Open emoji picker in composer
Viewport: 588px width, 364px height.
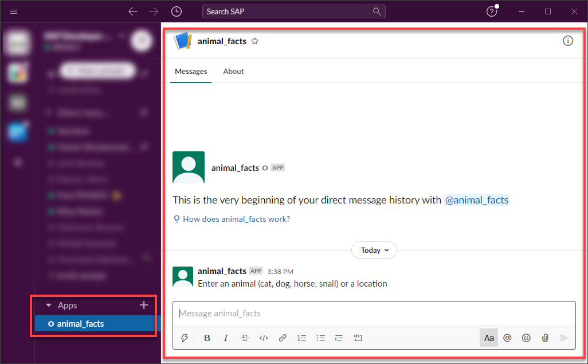tap(526, 338)
